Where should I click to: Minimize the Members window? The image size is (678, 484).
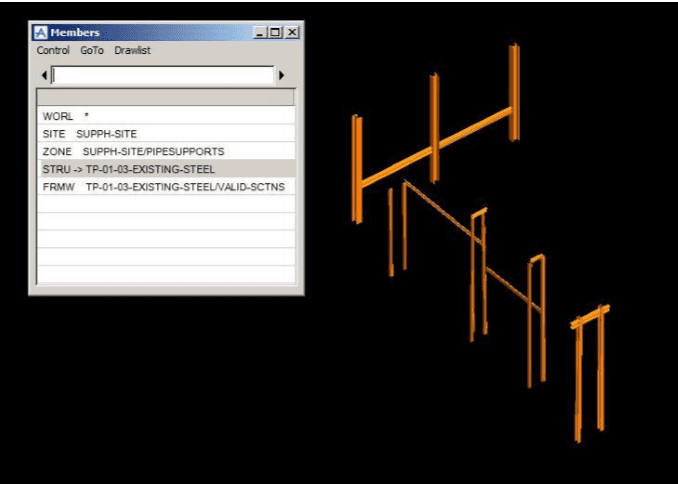point(260,32)
